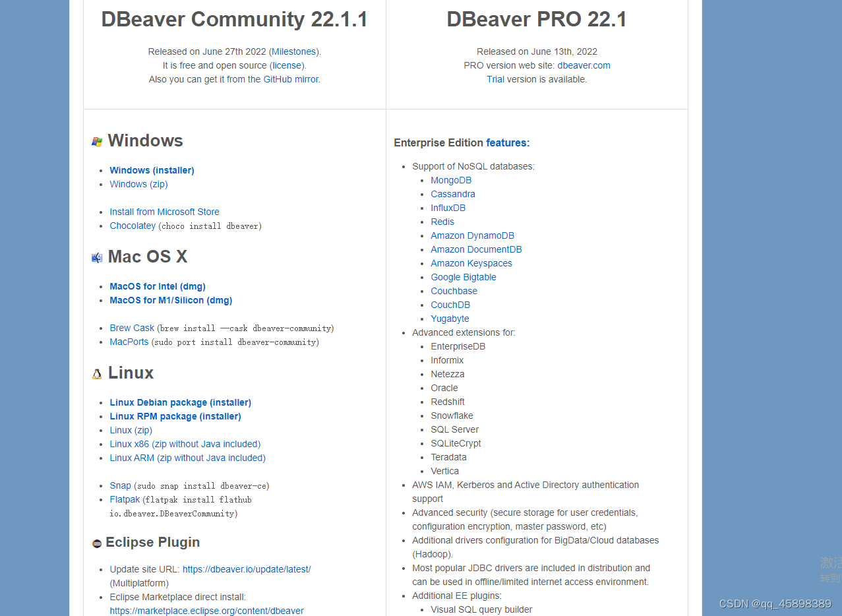Open the Chocolatey link
Image resolution: width=842 pixels, height=616 pixels.
[133, 226]
